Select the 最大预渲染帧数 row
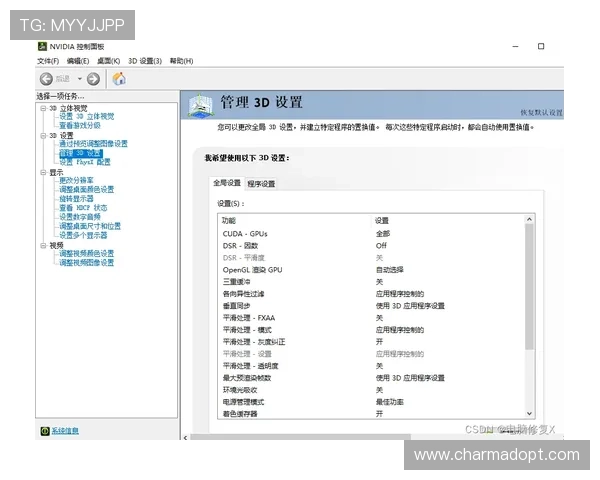This screenshot has height=480, width=600. [371, 378]
